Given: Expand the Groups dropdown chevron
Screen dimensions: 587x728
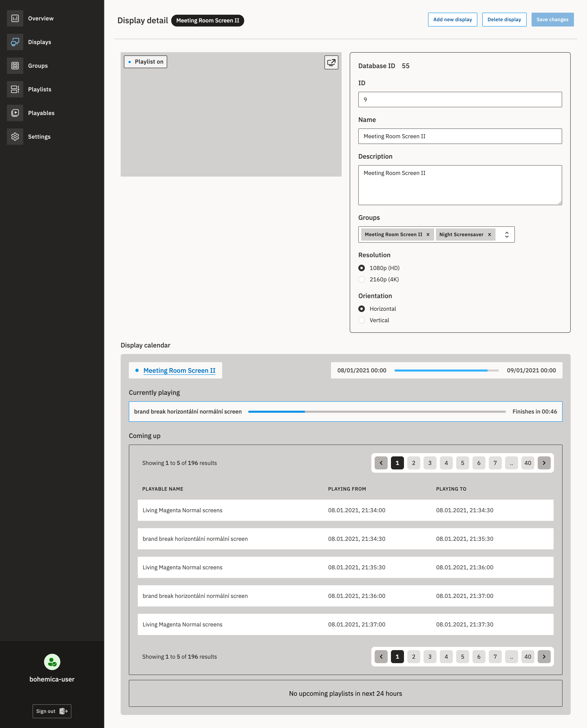Looking at the screenshot, I should coord(506,235).
